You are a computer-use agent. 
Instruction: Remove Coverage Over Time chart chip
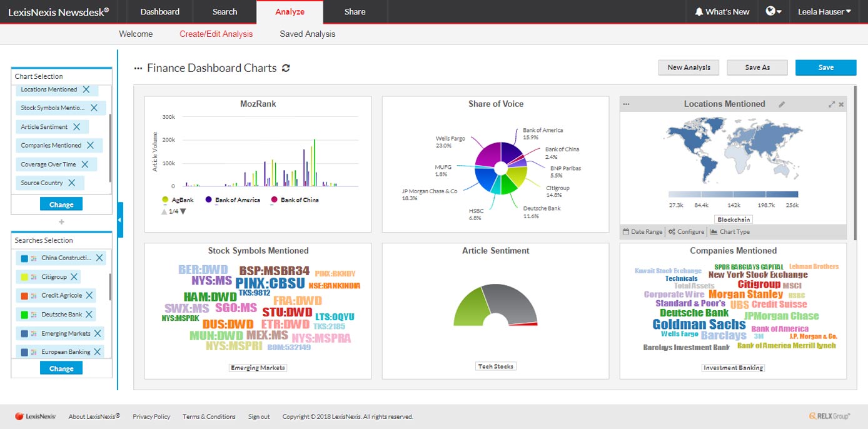pyautogui.click(x=84, y=164)
